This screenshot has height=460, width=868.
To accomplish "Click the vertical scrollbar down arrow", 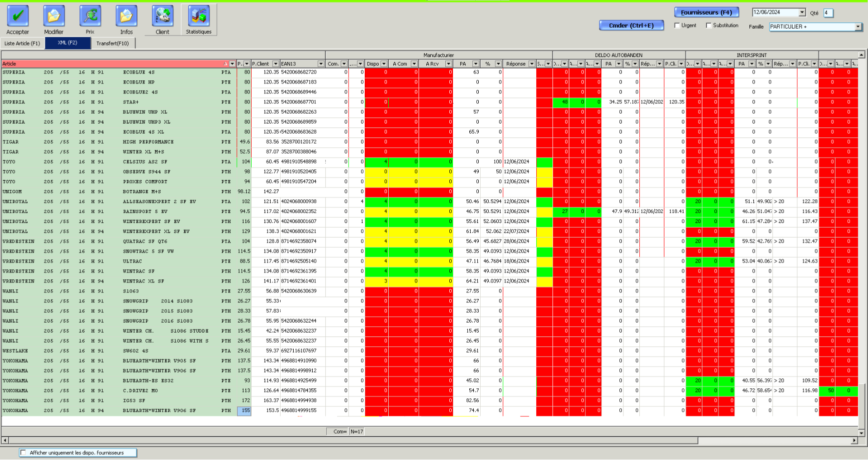I will [x=861, y=432].
